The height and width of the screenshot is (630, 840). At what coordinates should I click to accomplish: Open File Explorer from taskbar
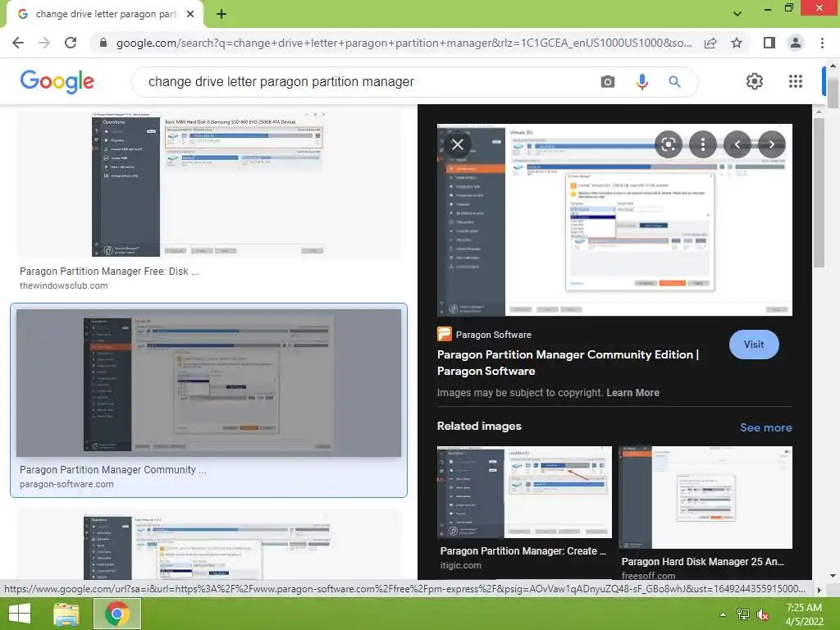tap(66, 614)
